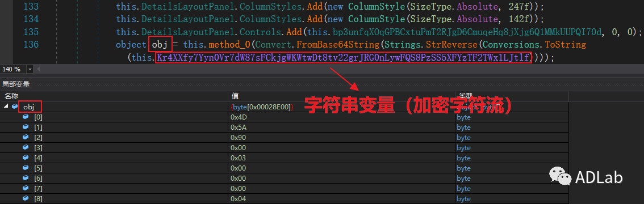Click the cube icon for element [8]
This screenshot has height=204, width=644.
pos(26,199)
